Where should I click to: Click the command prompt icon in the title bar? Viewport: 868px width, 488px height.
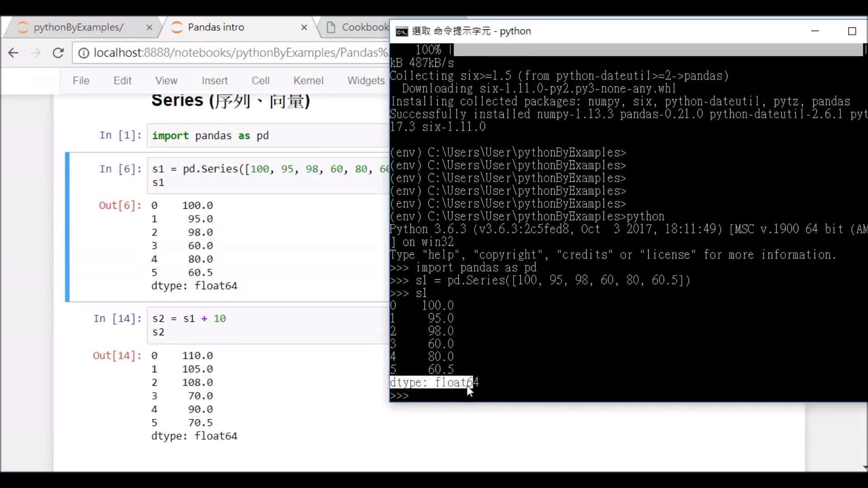[x=400, y=31]
